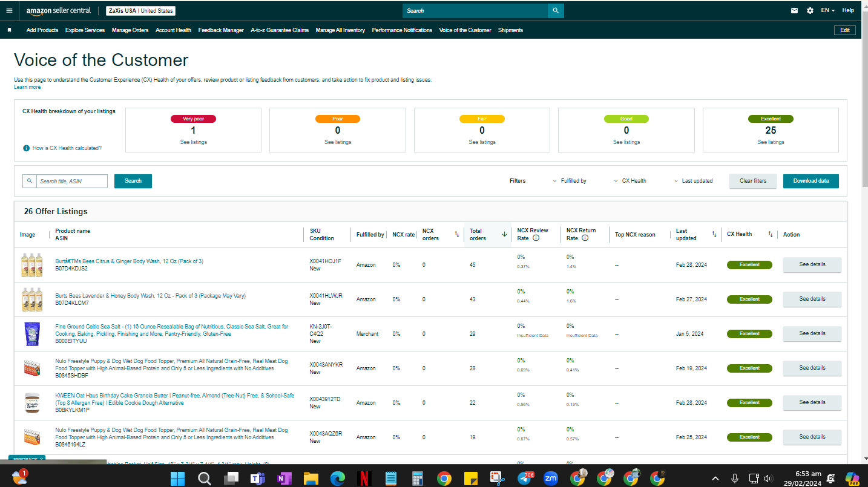Expand the Last updated filter

pyautogui.click(x=693, y=181)
